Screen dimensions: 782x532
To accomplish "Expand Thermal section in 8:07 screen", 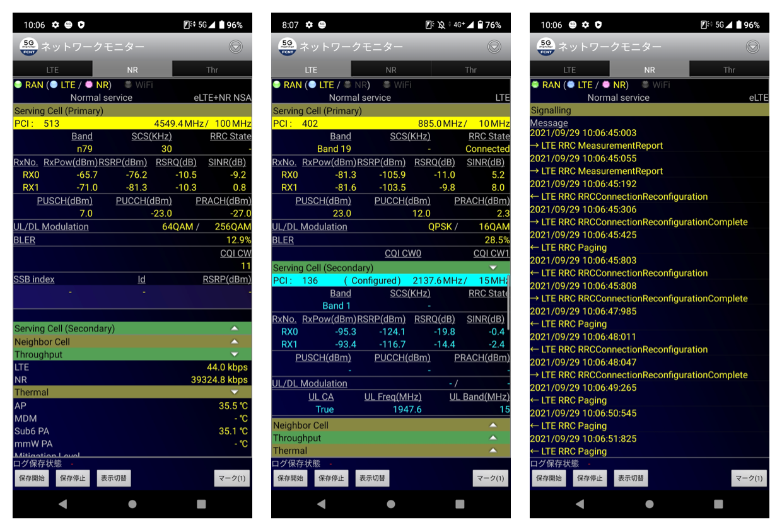I will coord(391,451).
